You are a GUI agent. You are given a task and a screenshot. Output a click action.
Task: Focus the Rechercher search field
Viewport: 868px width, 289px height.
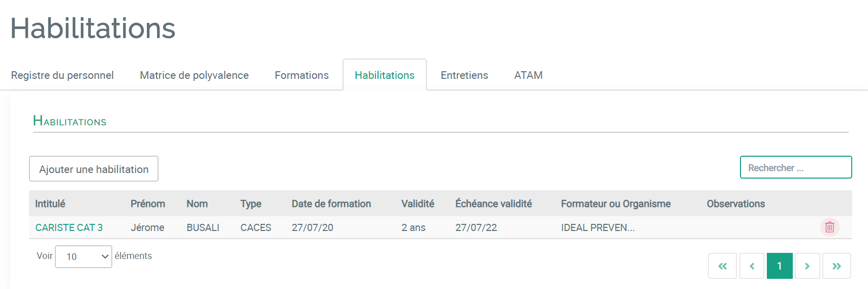(796, 167)
